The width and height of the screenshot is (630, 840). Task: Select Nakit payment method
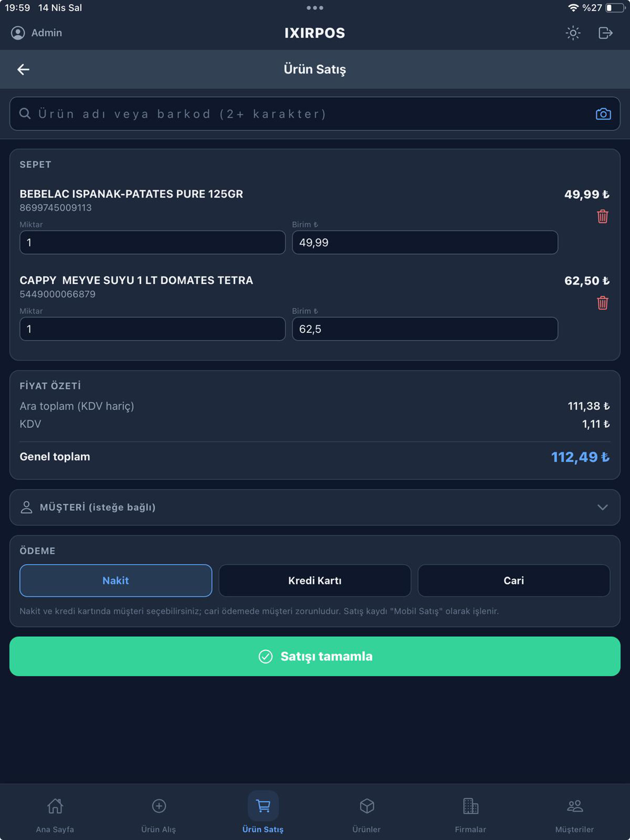[x=116, y=581]
